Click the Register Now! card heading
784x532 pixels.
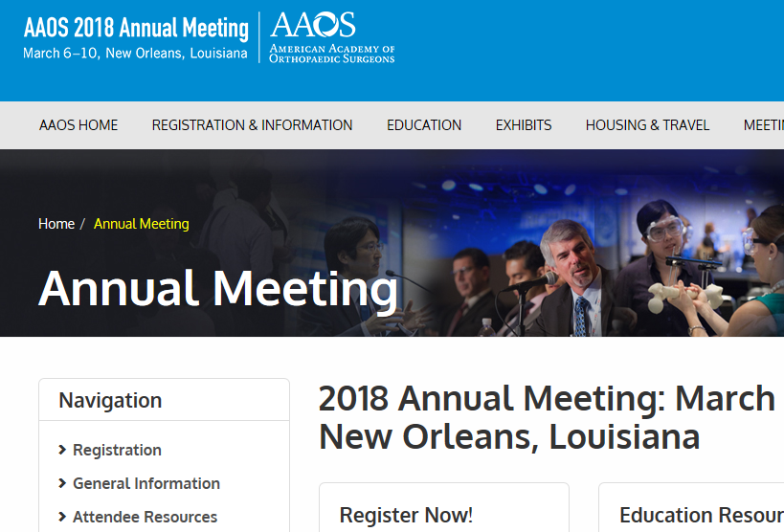(406, 515)
